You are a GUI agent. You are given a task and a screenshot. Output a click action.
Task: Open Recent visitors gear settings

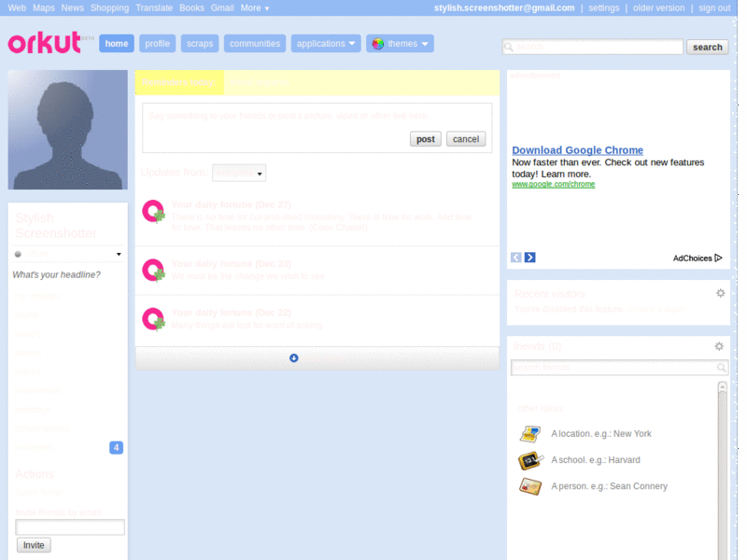click(720, 293)
